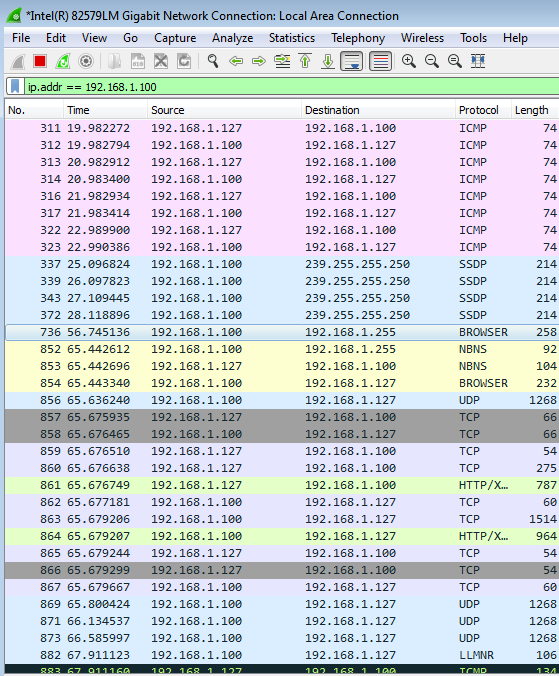Go forward to next packet arrow
The width and height of the screenshot is (559, 676).
click(x=259, y=61)
